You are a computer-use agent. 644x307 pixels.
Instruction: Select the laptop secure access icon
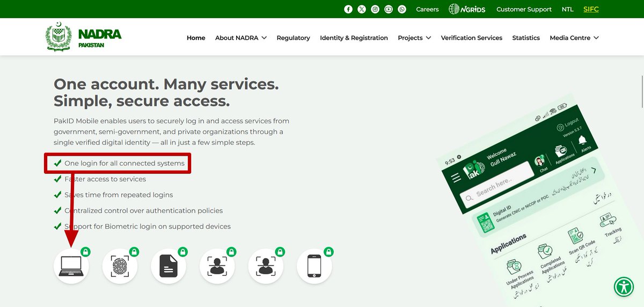point(71,266)
